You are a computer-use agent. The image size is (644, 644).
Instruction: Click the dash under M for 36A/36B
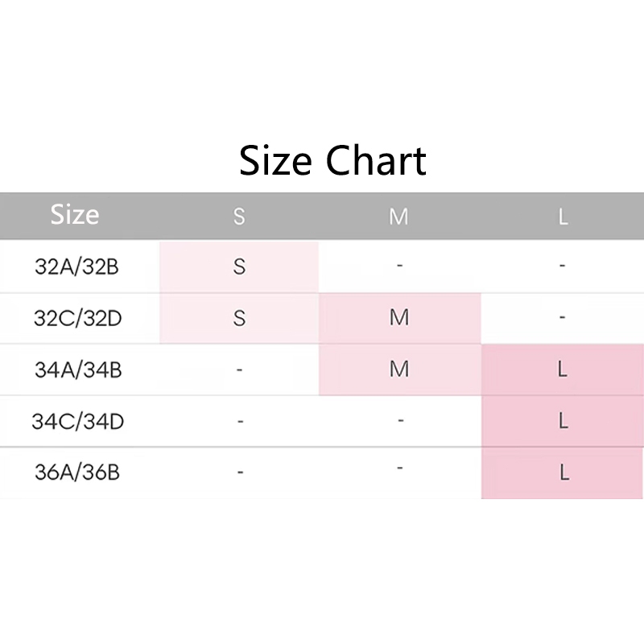click(x=399, y=468)
